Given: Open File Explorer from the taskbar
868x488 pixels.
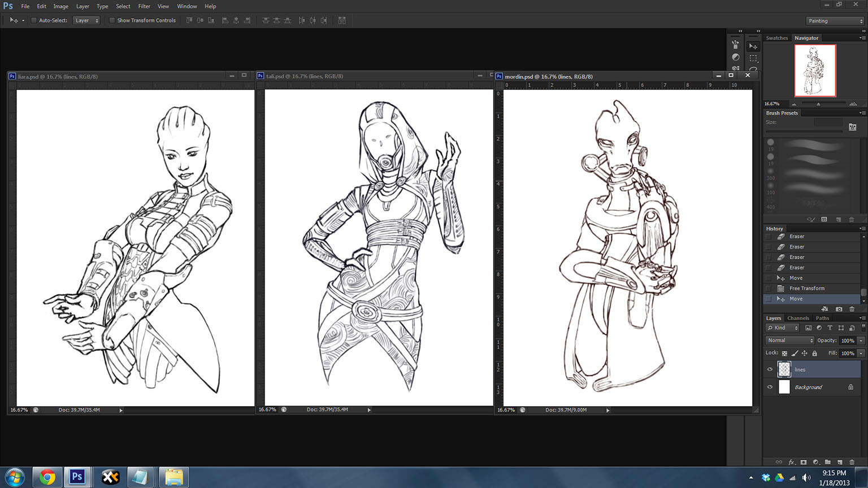Looking at the screenshot, I should pyautogui.click(x=173, y=477).
